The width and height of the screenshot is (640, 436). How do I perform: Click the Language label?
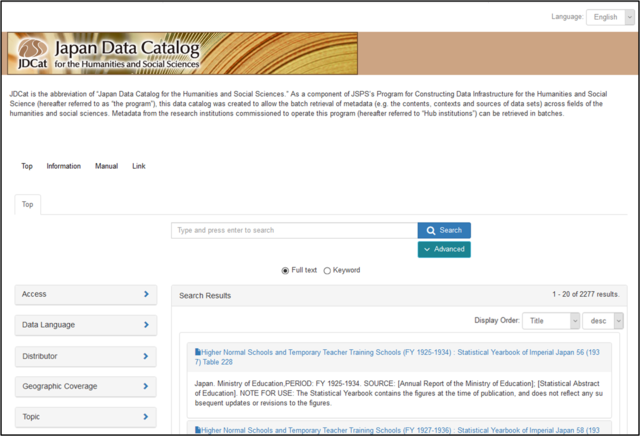[567, 17]
